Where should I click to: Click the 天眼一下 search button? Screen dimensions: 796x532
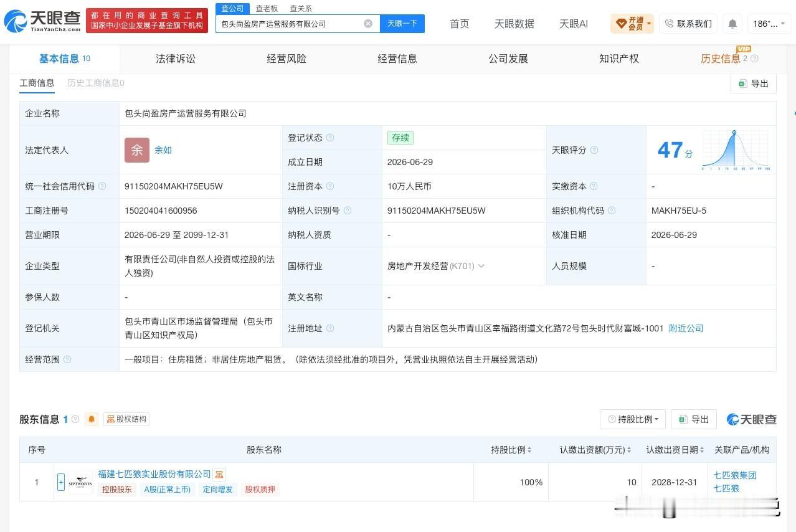(x=402, y=24)
